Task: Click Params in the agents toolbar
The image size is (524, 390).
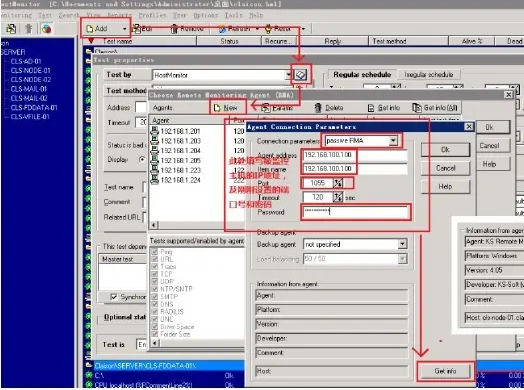Action: [x=277, y=108]
